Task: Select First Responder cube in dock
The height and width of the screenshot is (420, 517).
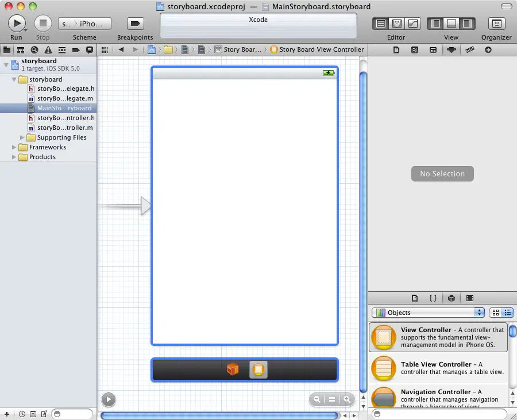Action: coord(233,369)
